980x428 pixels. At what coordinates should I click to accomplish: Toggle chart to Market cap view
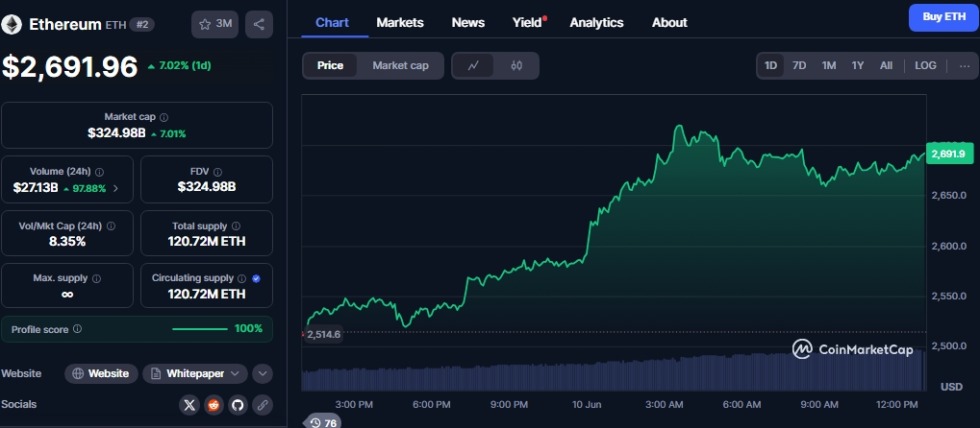(400, 66)
